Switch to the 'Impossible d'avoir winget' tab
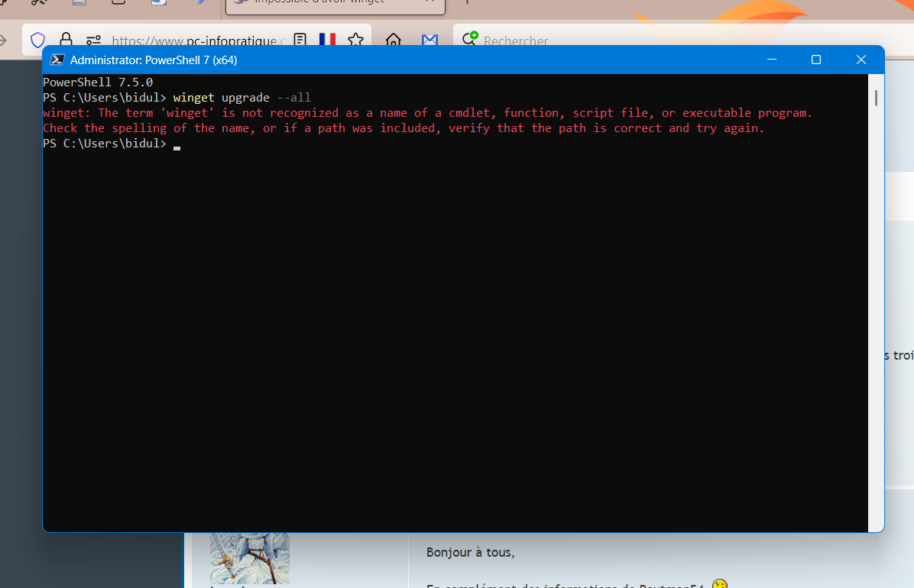Image resolution: width=914 pixels, height=588 pixels. (335, 5)
